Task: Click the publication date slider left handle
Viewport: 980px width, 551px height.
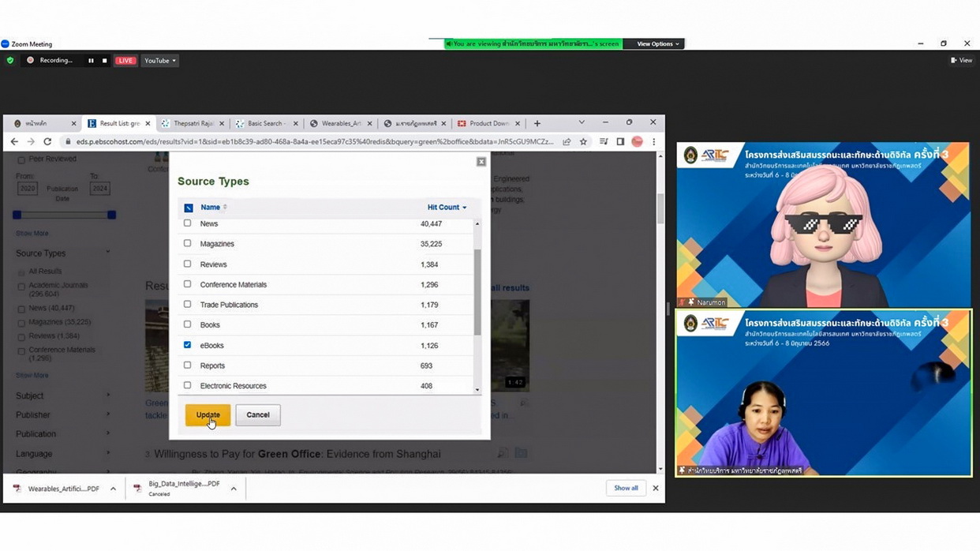Action: click(17, 215)
